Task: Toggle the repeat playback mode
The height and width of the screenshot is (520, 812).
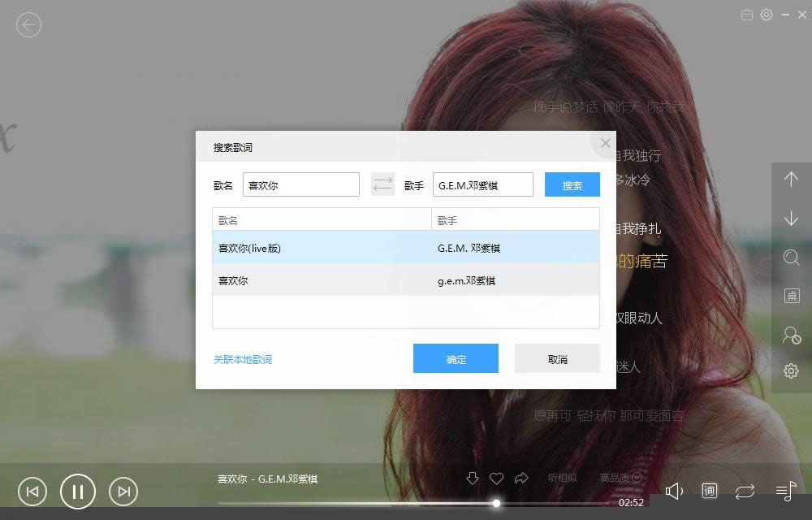Action: pos(745,491)
